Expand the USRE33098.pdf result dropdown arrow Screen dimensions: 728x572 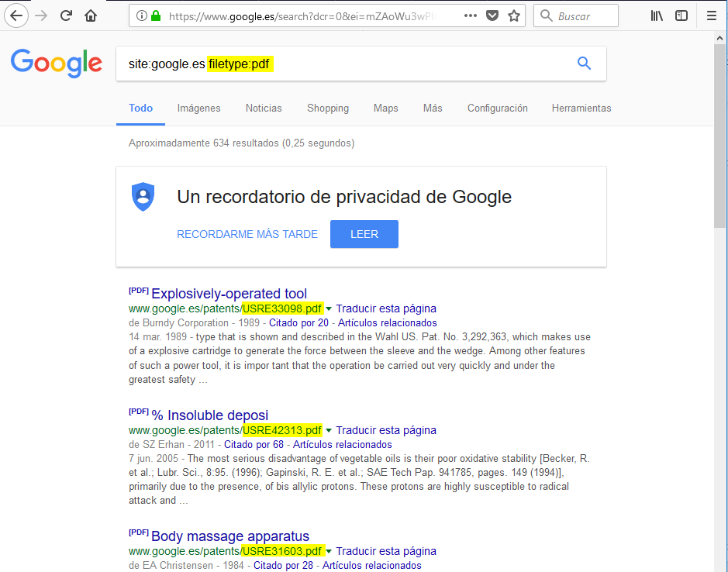329,308
